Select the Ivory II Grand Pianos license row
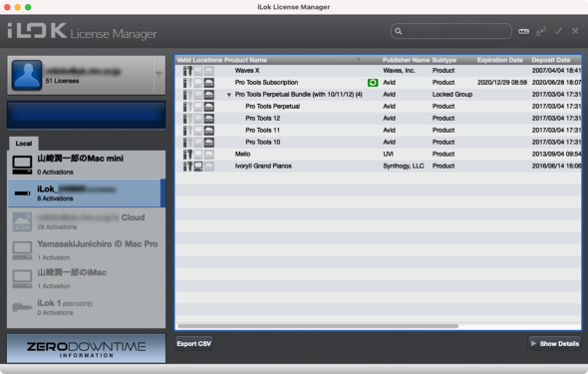The height and width of the screenshot is (374, 588). coord(379,167)
